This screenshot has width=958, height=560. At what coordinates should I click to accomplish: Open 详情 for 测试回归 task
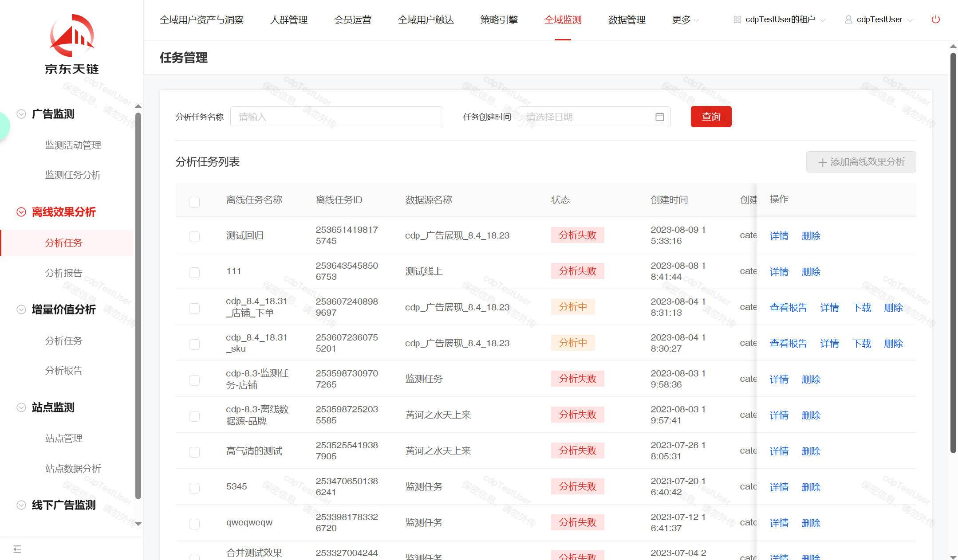coord(779,236)
